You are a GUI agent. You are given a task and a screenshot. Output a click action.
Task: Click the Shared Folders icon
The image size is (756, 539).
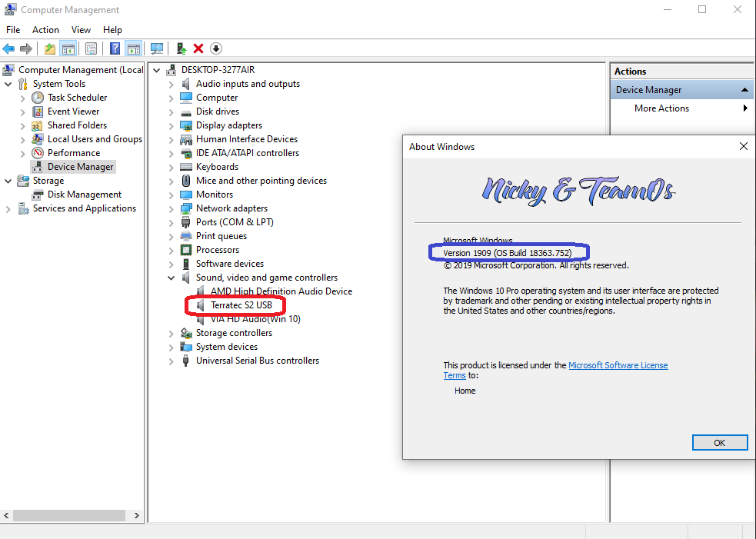coord(38,125)
